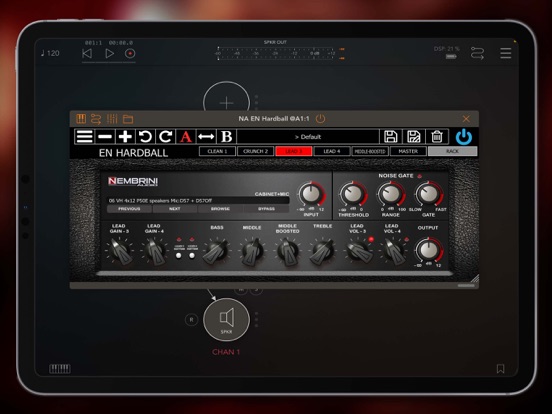Screen dimensions: 552x414
Task: Click the record button in host transport
Action: [x=130, y=54]
